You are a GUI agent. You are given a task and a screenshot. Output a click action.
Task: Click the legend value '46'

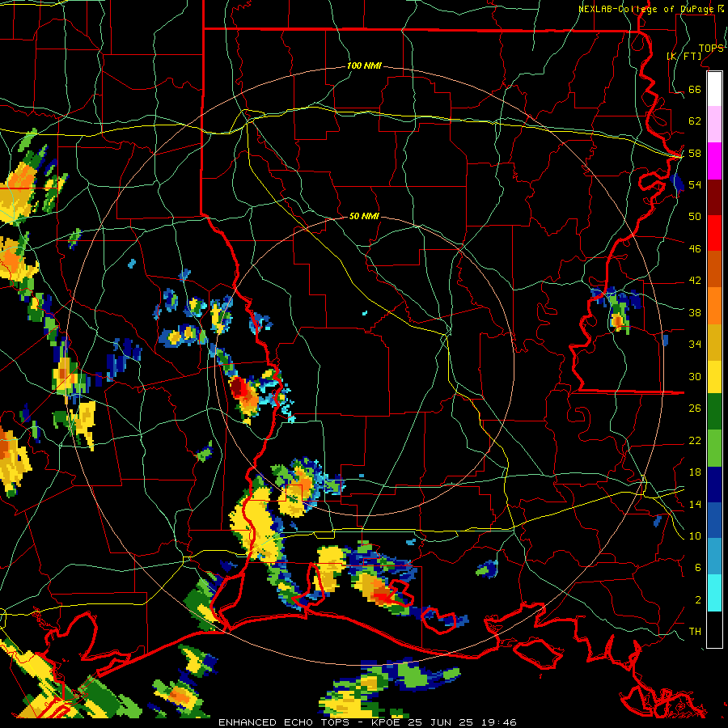(x=695, y=249)
